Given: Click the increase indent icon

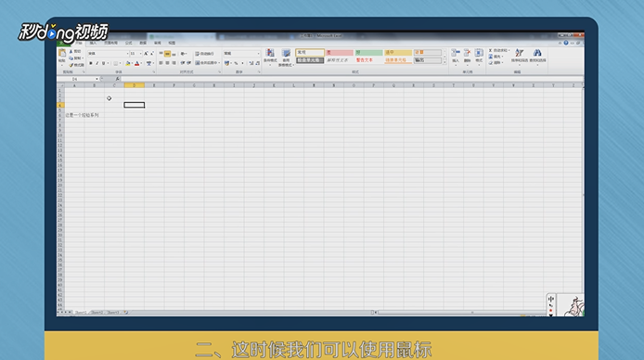Looking at the screenshot, I should (189, 63).
